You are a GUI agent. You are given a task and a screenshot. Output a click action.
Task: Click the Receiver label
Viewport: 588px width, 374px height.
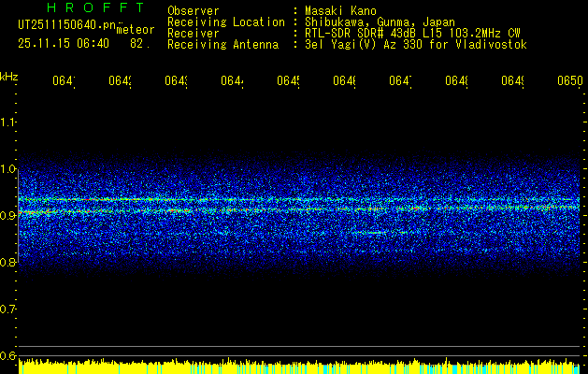[x=194, y=34]
